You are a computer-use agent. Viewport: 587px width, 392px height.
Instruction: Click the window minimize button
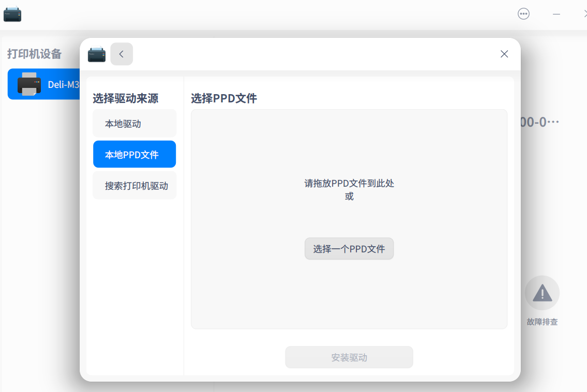click(556, 14)
